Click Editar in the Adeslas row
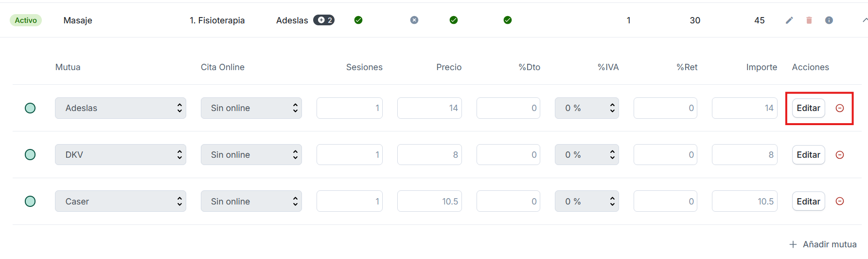 [808, 108]
